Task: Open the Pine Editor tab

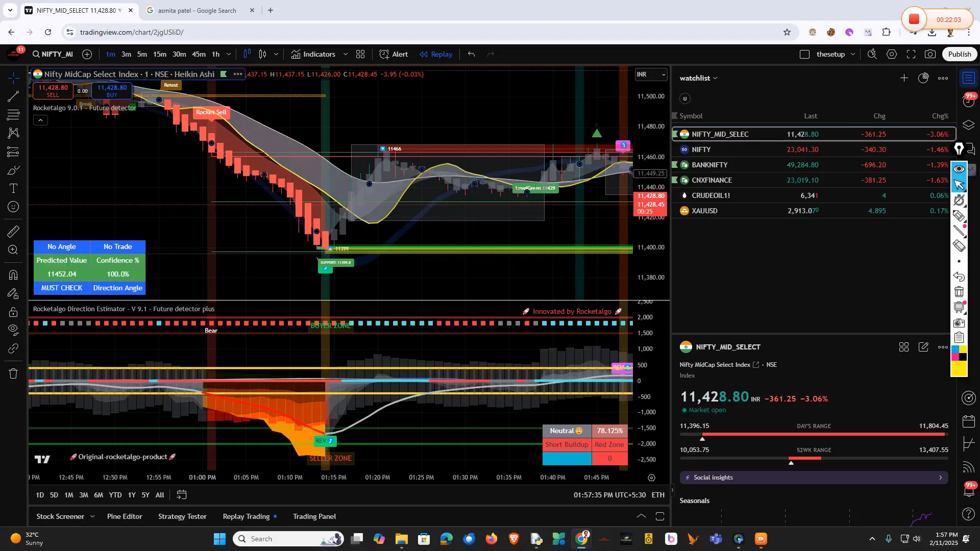Action: tap(125, 516)
